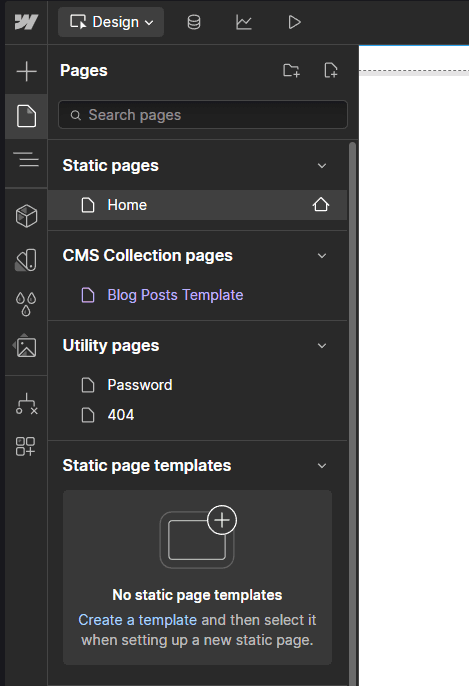469x686 pixels.
Task: Select the Pages panel sidebar icon
Action: [x=26, y=116]
